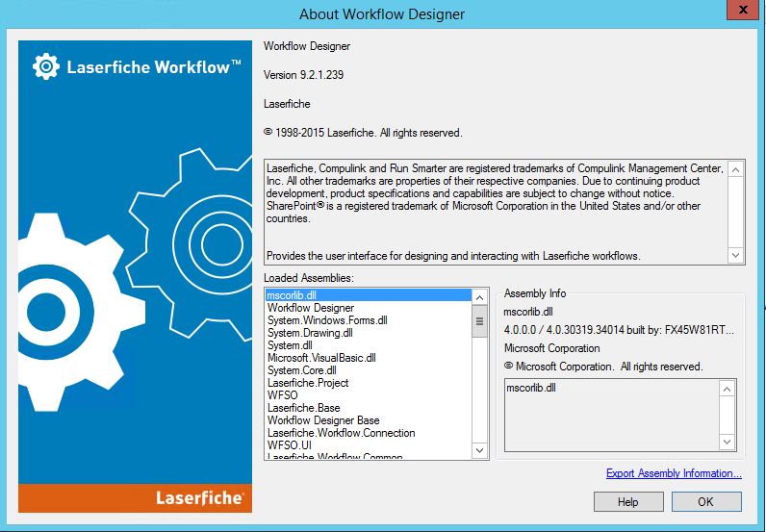Select System.dll in the assemblies list
The height and width of the screenshot is (532, 766).
pos(369,345)
